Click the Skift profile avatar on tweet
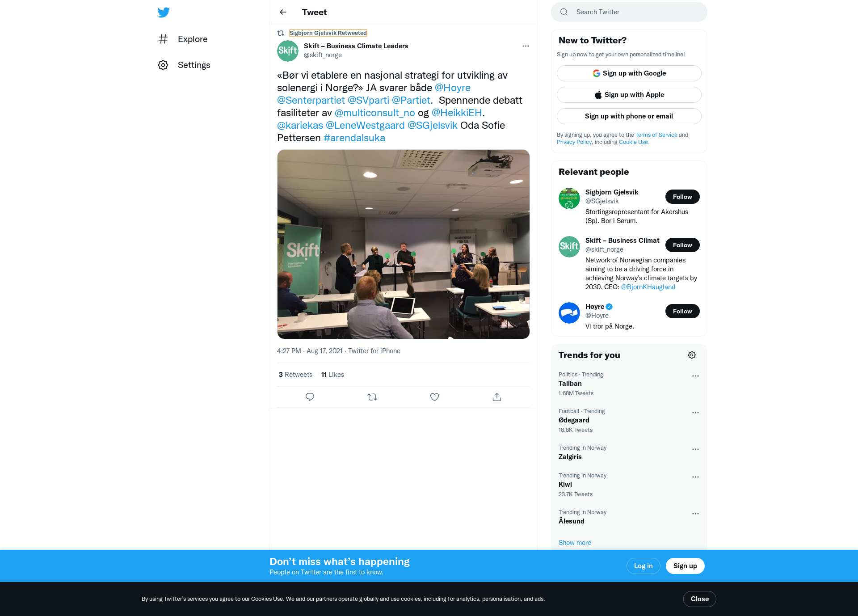The width and height of the screenshot is (858, 616). click(x=288, y=51)
